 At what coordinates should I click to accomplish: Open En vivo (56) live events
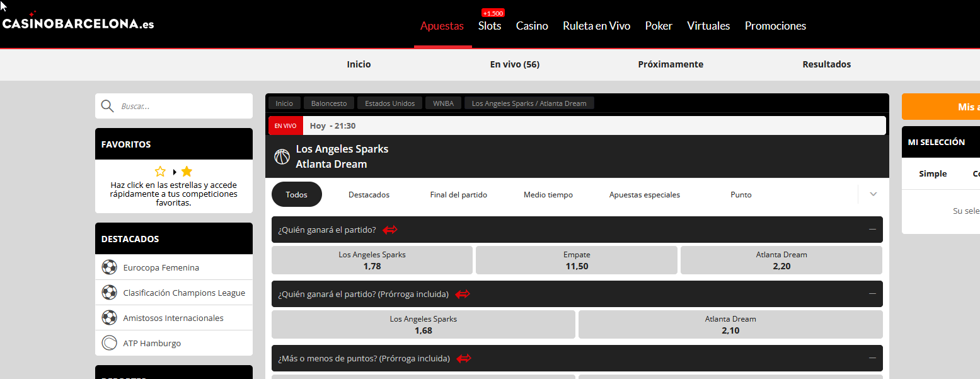(515, 64)
